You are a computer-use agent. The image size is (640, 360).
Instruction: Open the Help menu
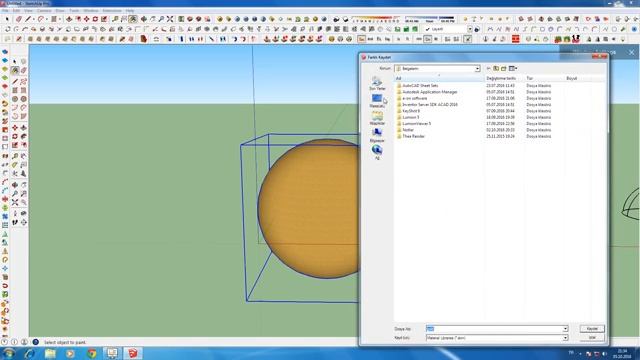click(x=130, y=11)
